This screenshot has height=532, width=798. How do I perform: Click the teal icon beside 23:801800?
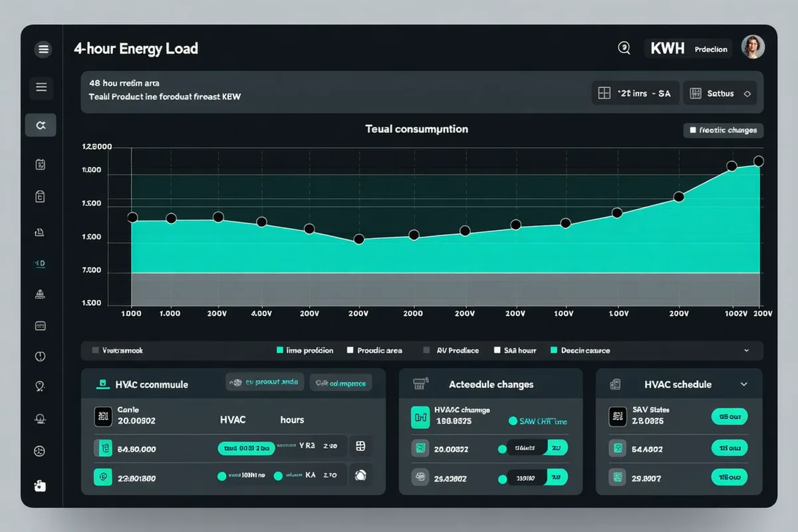(103, 476)
